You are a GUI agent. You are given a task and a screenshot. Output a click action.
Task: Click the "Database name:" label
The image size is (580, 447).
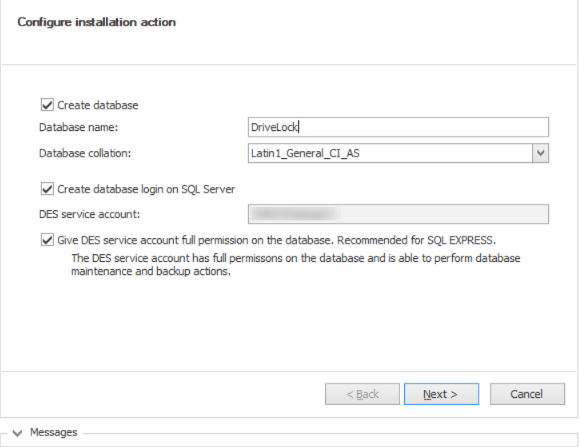tap(78, 127)
